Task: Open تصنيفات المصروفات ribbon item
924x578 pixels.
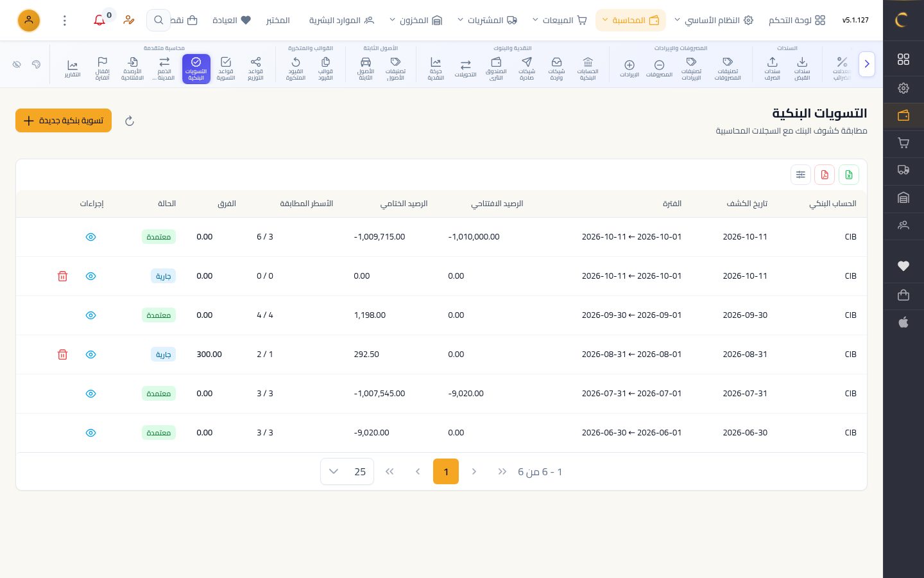Action: click(728, 69)
